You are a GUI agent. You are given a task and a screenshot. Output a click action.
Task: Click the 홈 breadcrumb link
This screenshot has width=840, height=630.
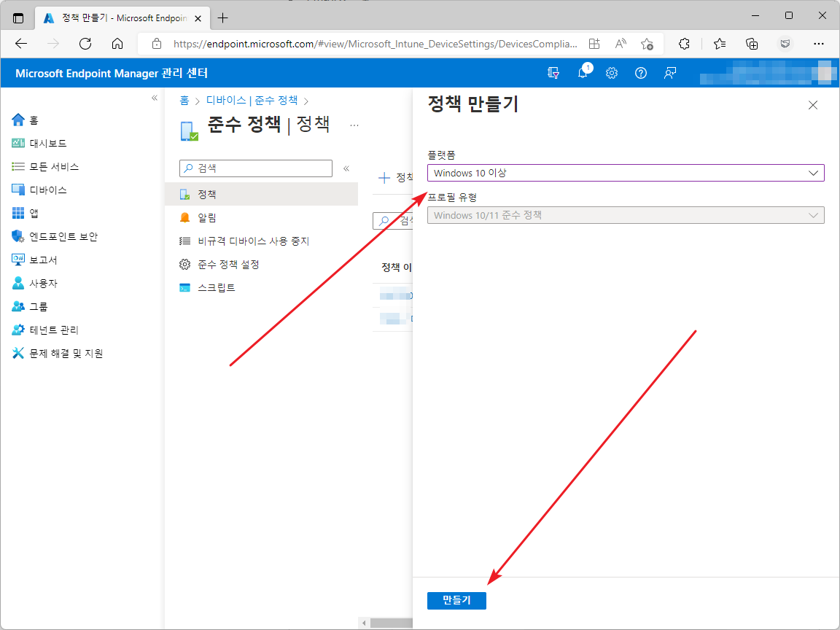[184, 101]
